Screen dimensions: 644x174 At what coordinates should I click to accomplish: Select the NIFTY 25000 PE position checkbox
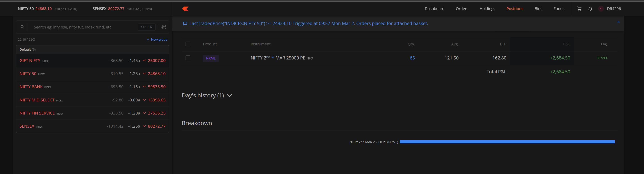click(x=188, y=58)
